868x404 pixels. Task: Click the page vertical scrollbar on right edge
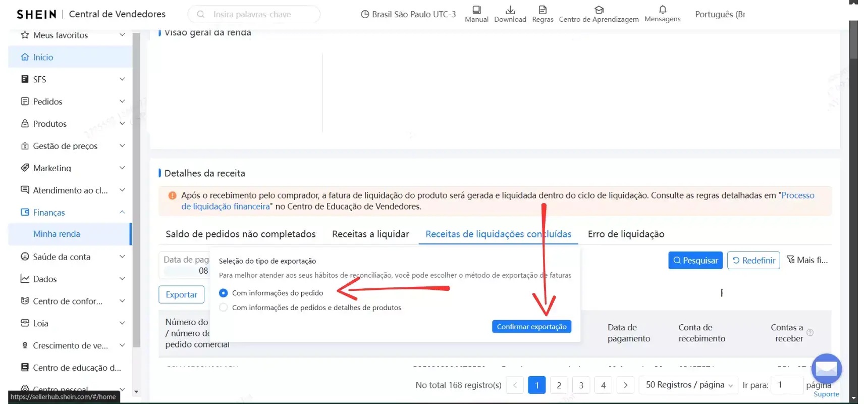click(x=853, y=40)
